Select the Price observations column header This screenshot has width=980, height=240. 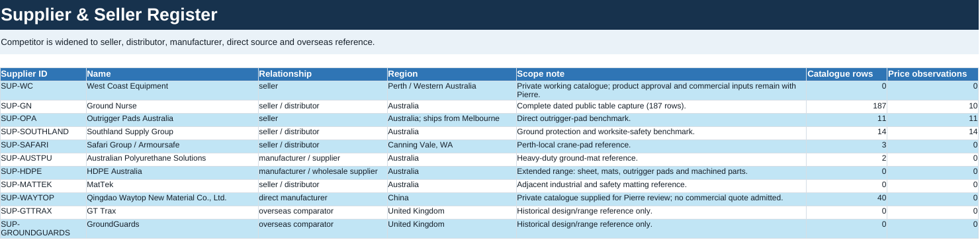pos(932,74)
